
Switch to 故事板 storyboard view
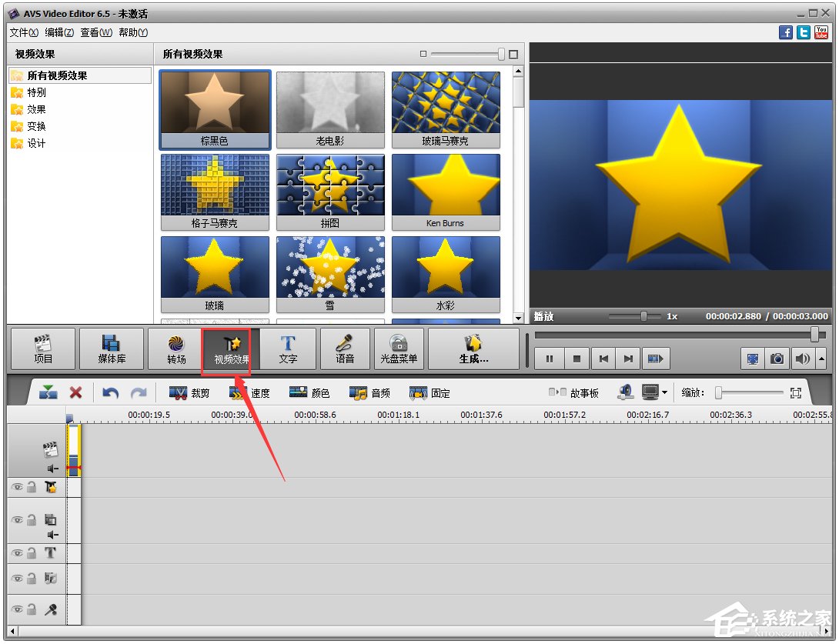click(574, 392)
